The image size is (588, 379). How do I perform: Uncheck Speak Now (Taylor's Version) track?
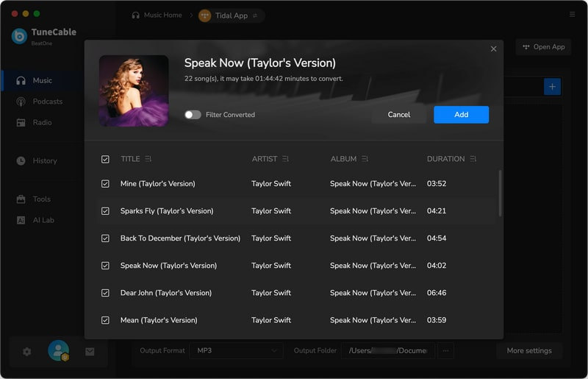click(x=105, y=266)
